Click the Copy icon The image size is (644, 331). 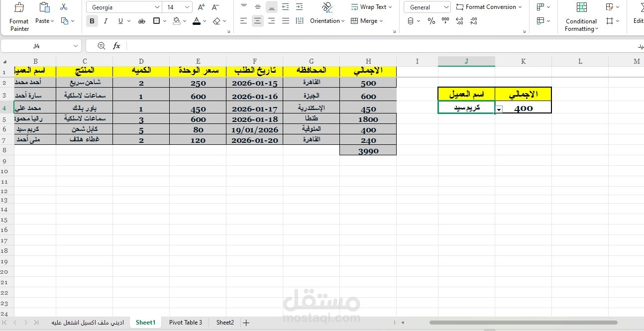point(65,21)
